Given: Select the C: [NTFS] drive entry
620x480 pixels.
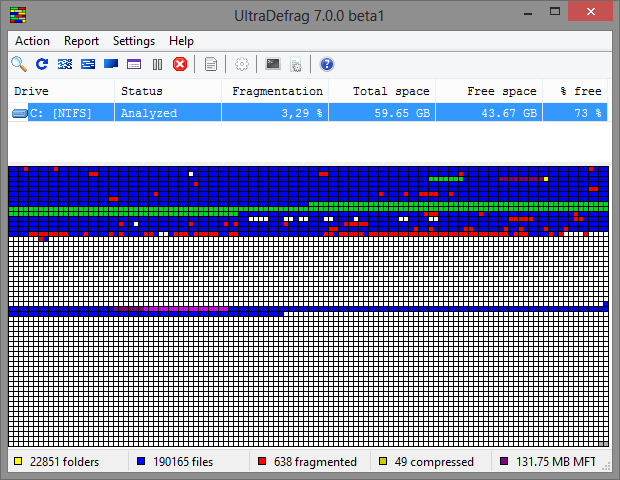Looking at the screenshot, I should click(61, 113).
